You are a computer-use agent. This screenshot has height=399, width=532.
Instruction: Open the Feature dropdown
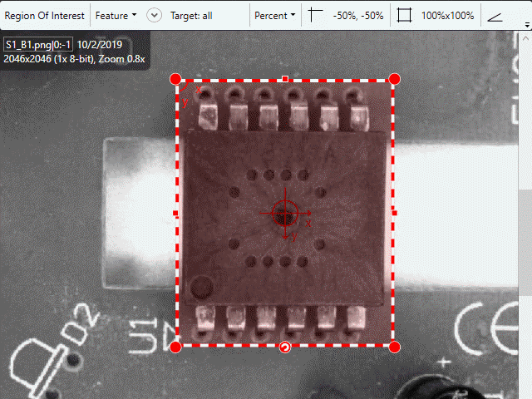pos(116,15)
